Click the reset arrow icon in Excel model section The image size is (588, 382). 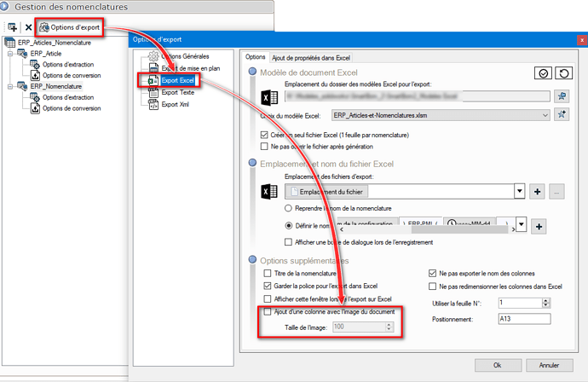562,74
